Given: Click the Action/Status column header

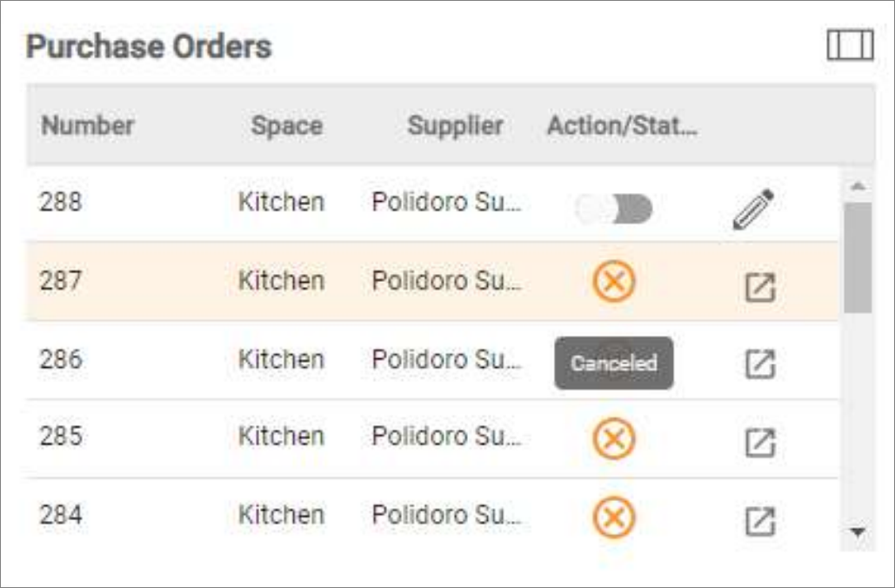Looking at the screenshot, I should [622, 125].
